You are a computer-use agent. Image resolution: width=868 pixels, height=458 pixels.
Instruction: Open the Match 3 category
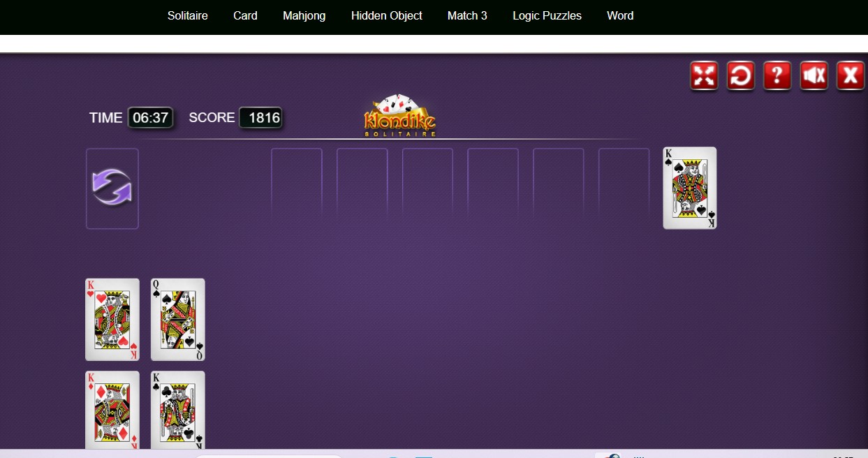(x=467, y=15)
